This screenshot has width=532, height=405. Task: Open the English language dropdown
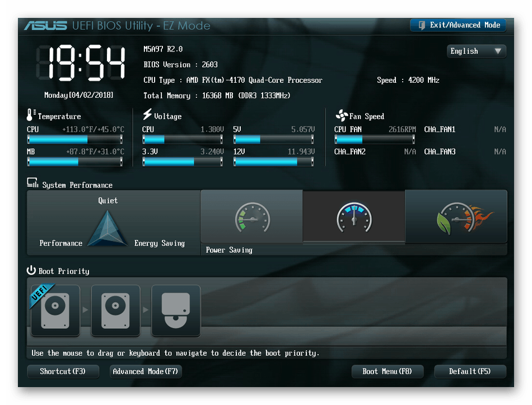coord(477,51)
